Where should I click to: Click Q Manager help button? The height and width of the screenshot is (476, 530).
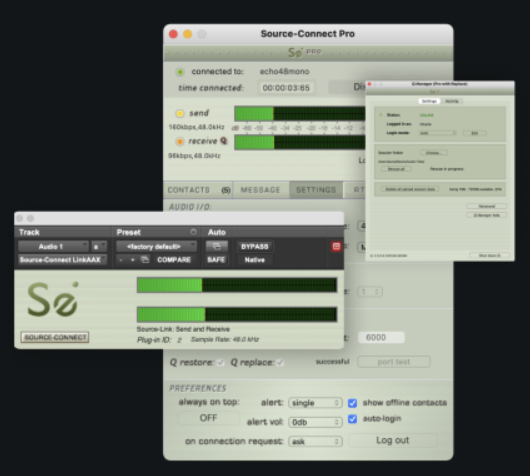pyautogui.click(x=486, y=215)
